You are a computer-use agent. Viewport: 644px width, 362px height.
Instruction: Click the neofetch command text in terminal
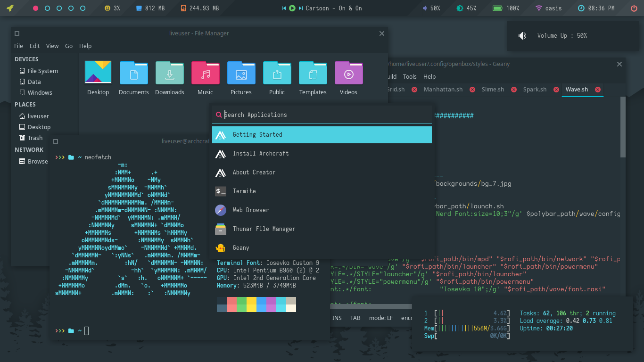(x=98, y=157)
